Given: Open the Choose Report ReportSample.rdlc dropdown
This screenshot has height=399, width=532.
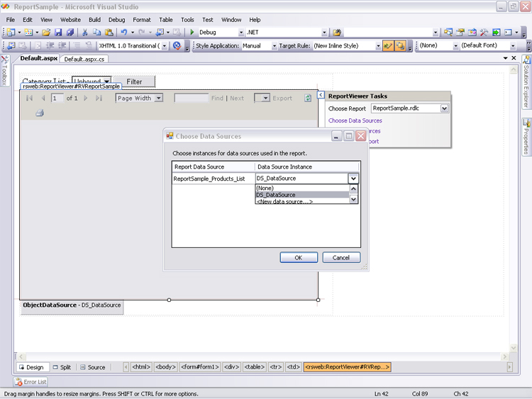Looking at the screenshot, I should (444, 108).
